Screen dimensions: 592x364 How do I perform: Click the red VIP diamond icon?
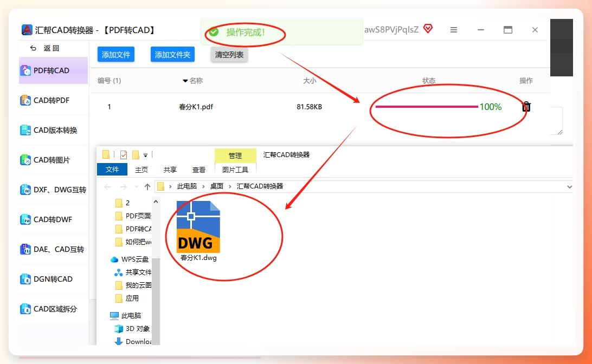(428, 29)
